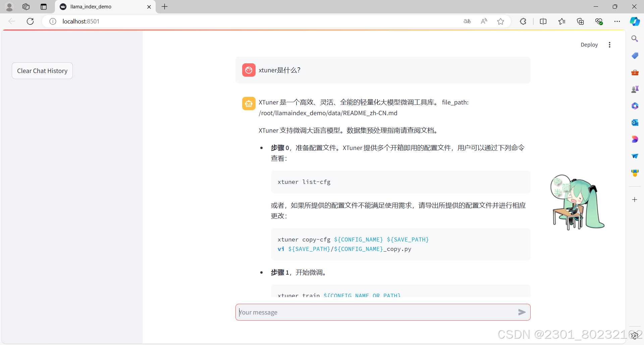Image resolution: width=644 pixels, height=345 pixels.
Task: Open Browser essentials heart icon
Action: point(599,21)
